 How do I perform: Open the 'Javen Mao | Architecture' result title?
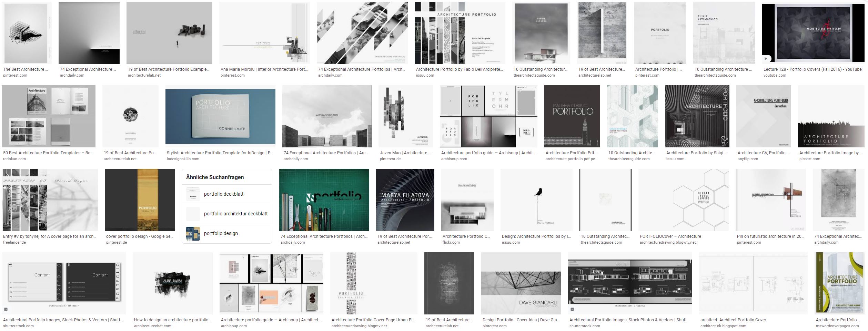[405, 153]
